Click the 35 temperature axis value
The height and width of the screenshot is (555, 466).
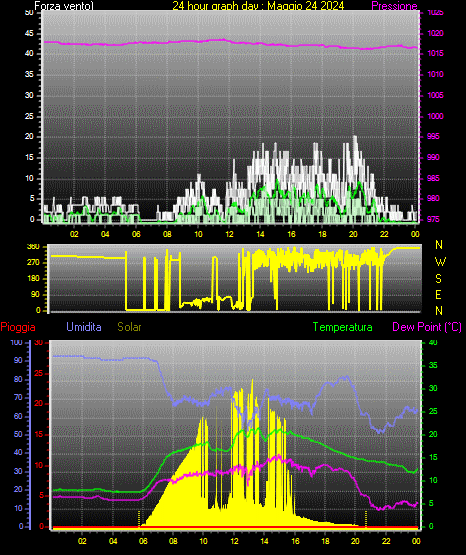click(x=433, y=365)
